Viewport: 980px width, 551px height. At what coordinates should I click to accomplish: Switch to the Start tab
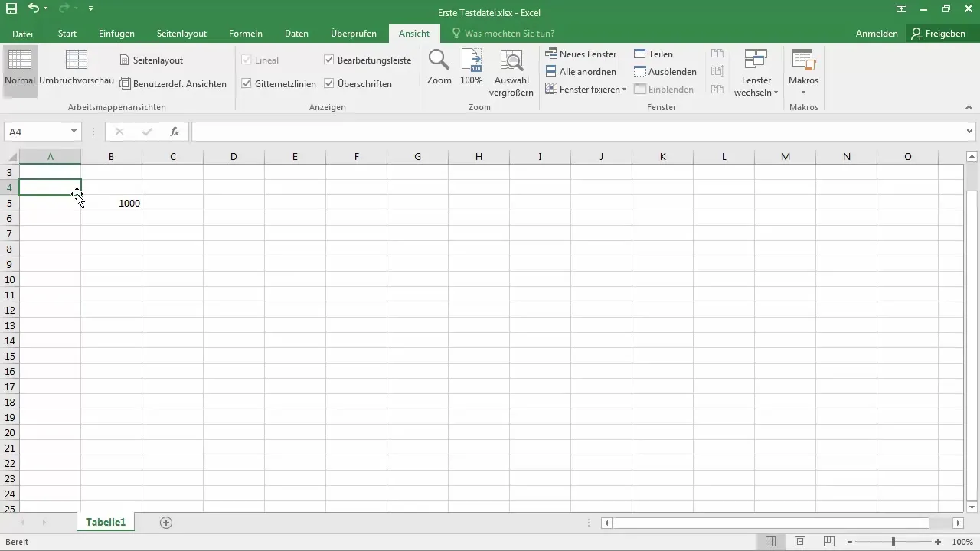pos(67,34)
